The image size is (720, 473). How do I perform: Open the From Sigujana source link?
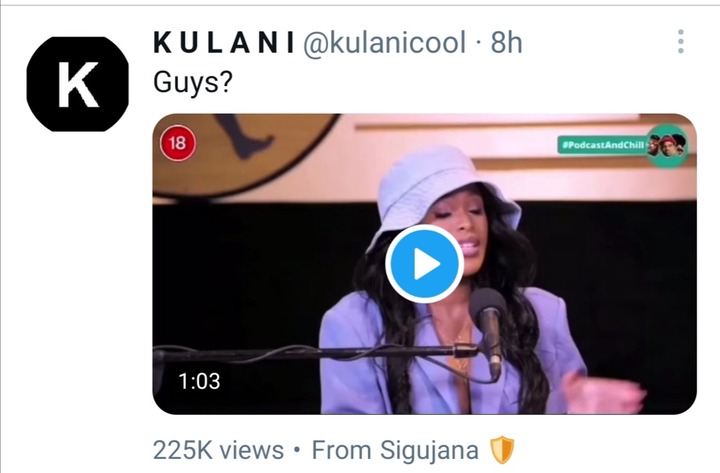[x=395, y=450]
